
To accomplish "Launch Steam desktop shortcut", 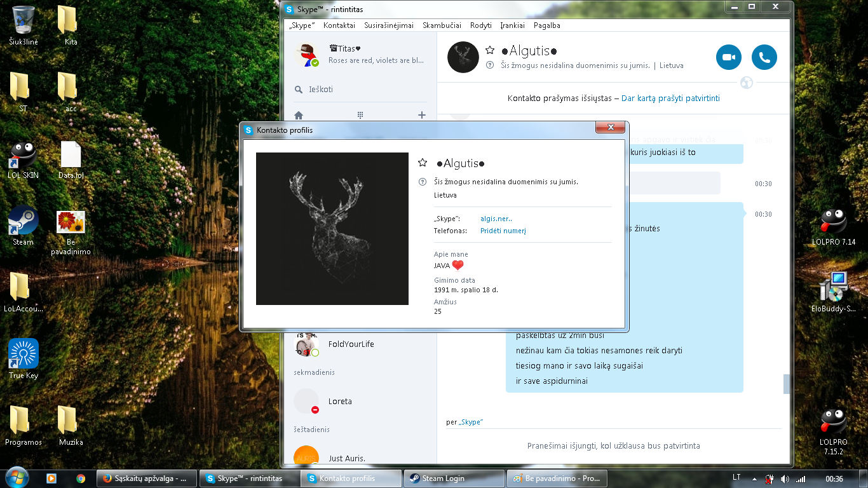I will (x=23, y=226).
